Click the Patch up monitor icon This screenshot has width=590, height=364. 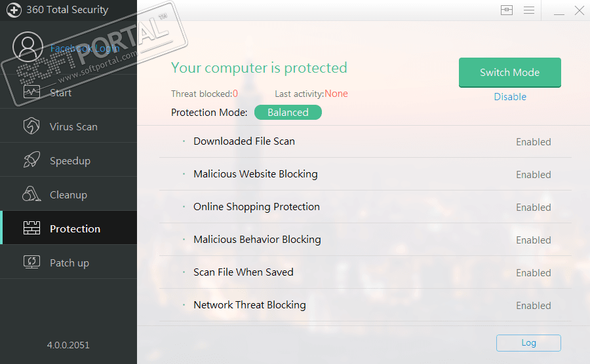31,263
